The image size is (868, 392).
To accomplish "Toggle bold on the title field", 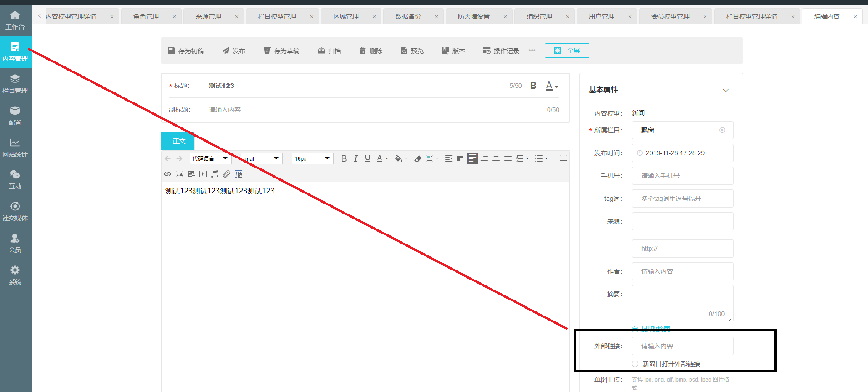I will pos(533,86).
